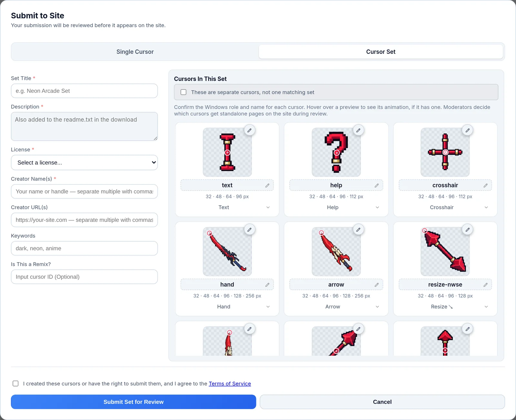Click the Cancel button
The height and width of the screenshot is (420, 516).
pyautogui.click(x=382, y=402)
